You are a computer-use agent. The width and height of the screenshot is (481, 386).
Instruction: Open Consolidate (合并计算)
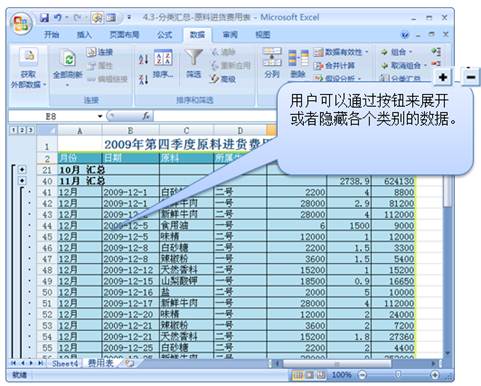click(334, 66)
